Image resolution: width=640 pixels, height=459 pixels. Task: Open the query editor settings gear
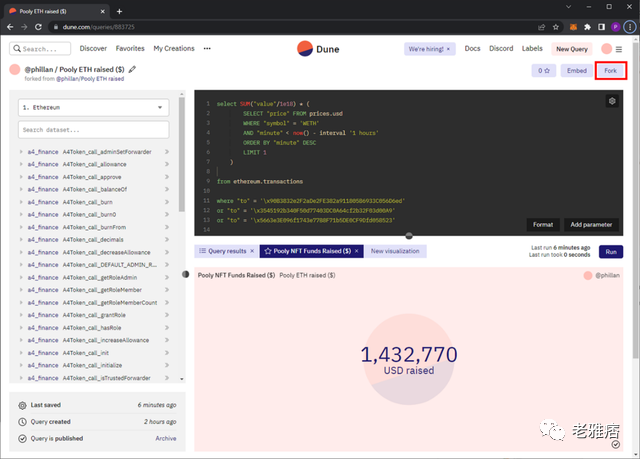(x=612, y=101)
